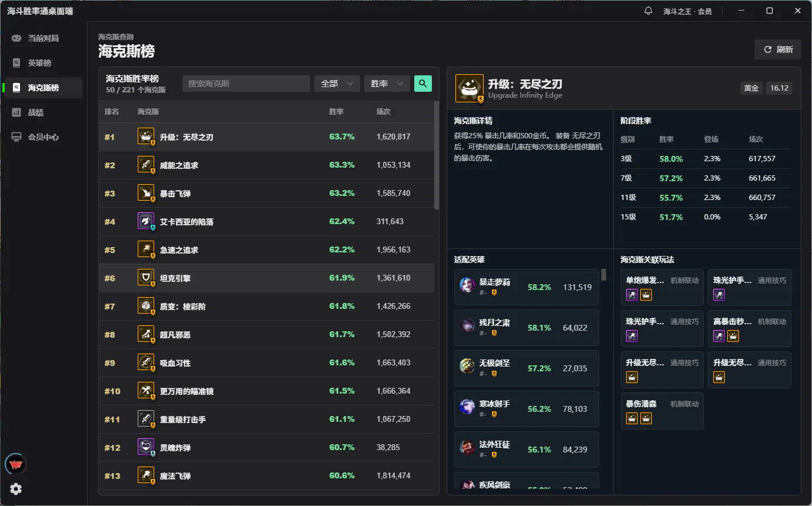Click the 刷新 refresh button

click(778, 49)
